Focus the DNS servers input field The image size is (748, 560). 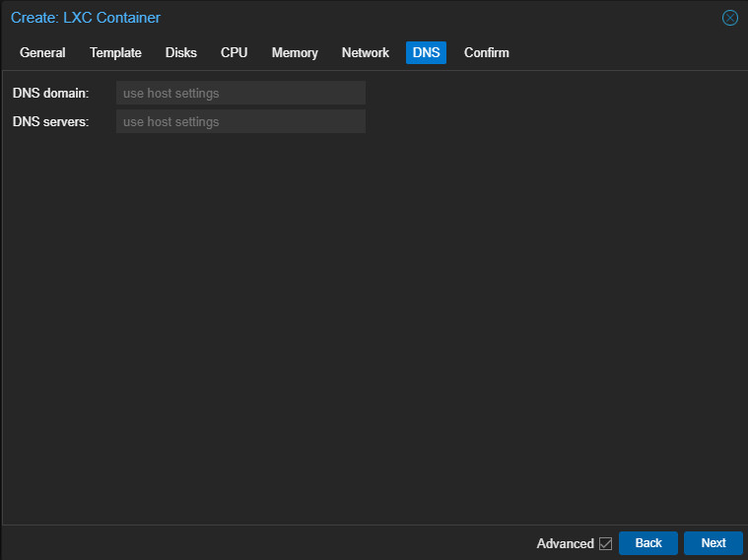(x=240, y=121)
